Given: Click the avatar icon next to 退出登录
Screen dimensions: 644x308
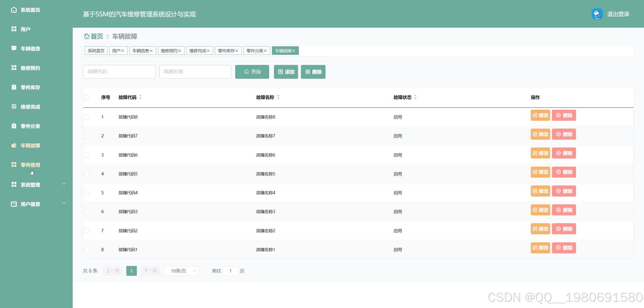Looking at the screenshot, I should (597, 14).
